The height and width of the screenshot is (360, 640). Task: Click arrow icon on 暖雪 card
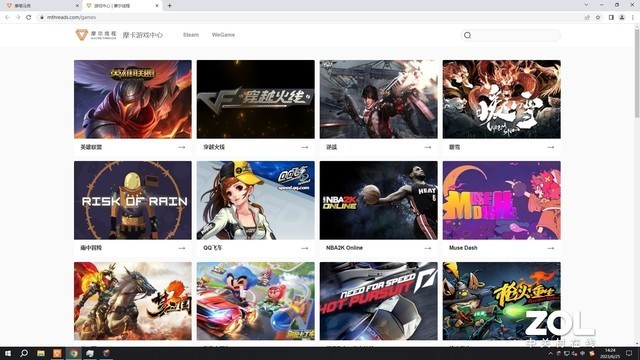551,147
